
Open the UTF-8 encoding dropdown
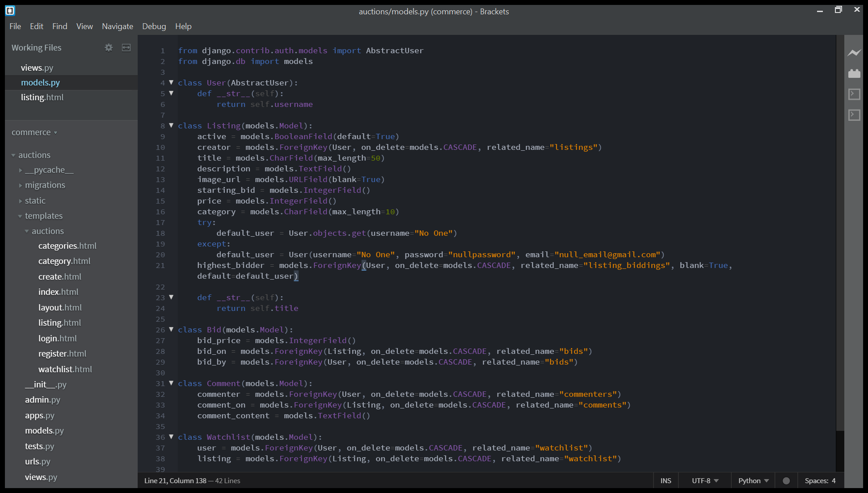(705, 481)
